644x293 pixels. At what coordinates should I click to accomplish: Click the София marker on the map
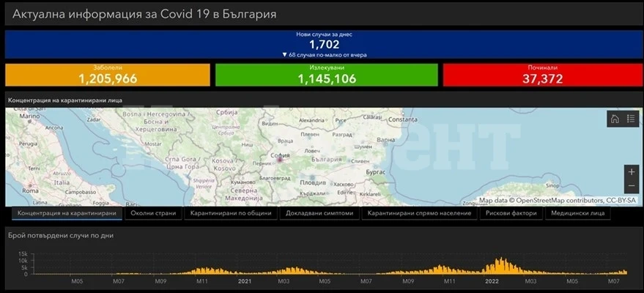[x=280, y=160]
